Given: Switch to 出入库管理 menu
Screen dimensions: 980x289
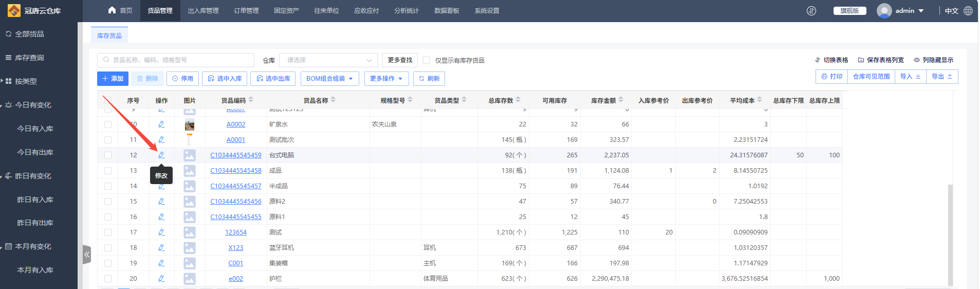Looking at the screenshot, I should pyautogui.click(x=203, y=11).
